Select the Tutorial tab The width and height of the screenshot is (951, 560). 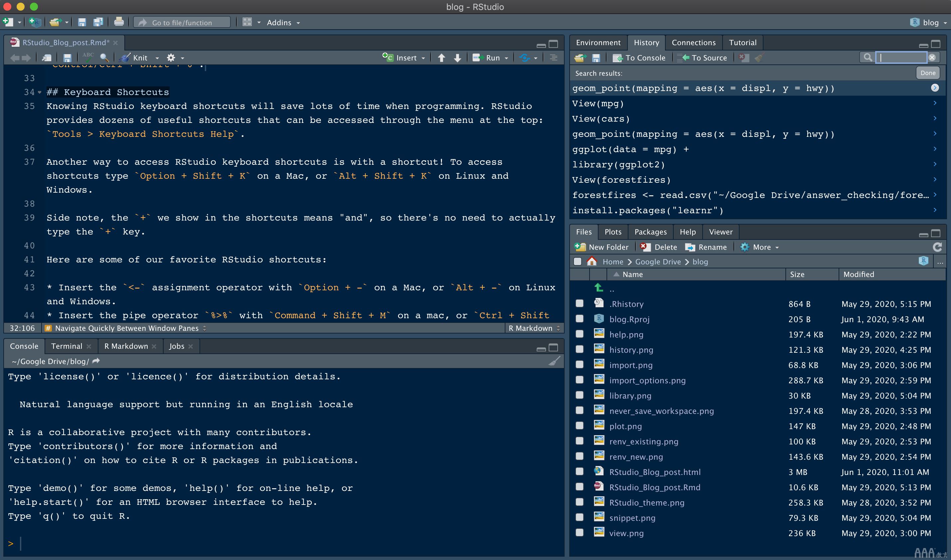[x=743, y=42]
